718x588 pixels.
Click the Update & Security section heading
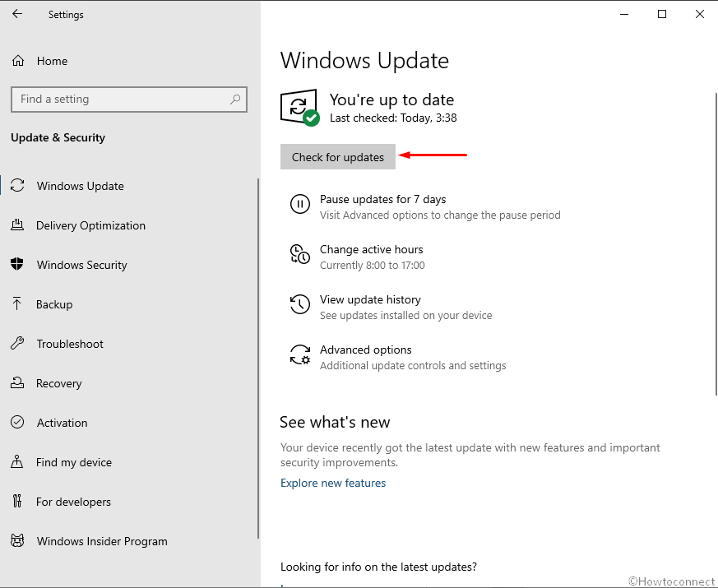click(x=58, y=137)
